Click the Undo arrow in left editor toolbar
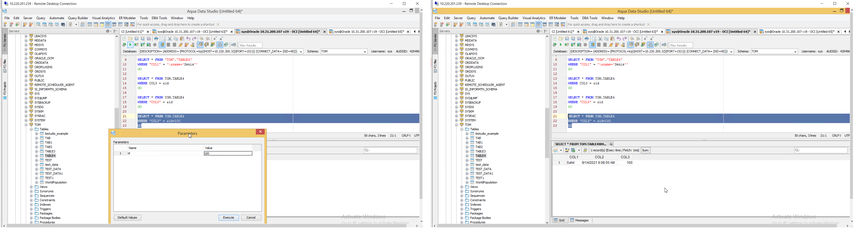Screen dimensions: 868x234 [x=188, y=39]
